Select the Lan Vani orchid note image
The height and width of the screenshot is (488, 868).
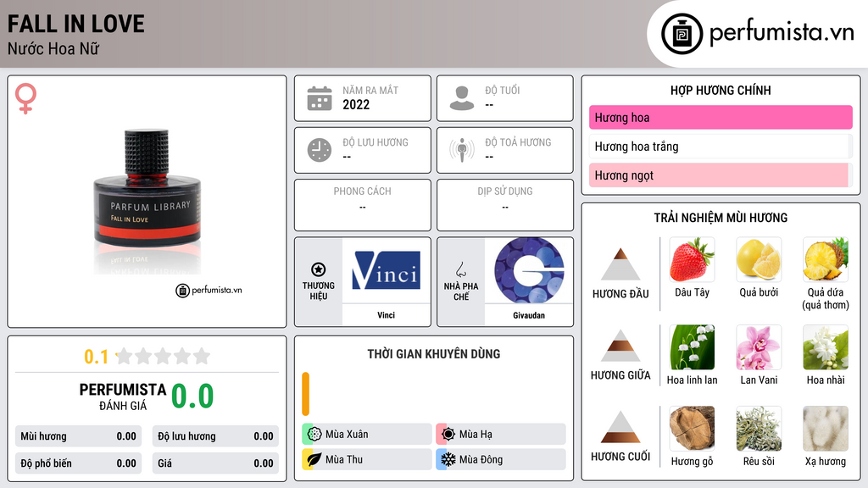[x=759, y=347]
